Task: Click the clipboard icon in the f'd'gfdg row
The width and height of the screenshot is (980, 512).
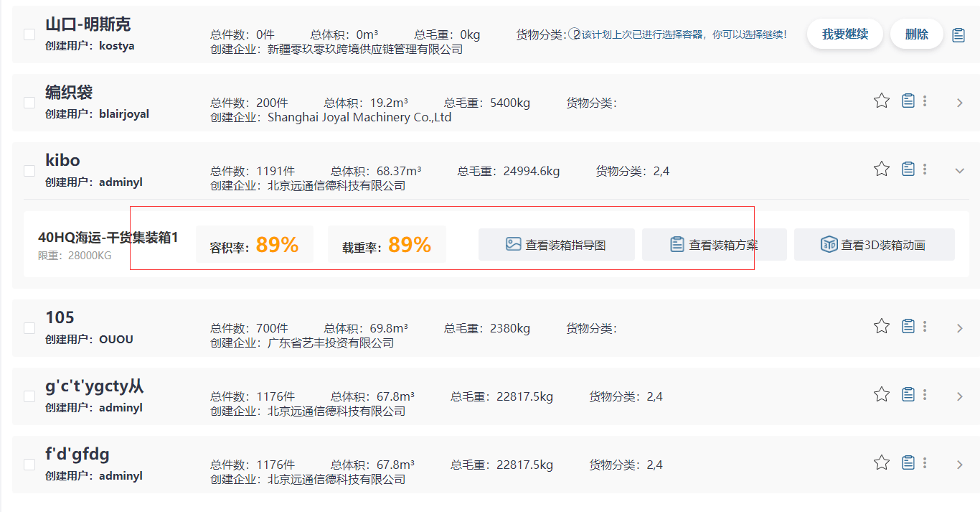Action: (x=908, y=462)
